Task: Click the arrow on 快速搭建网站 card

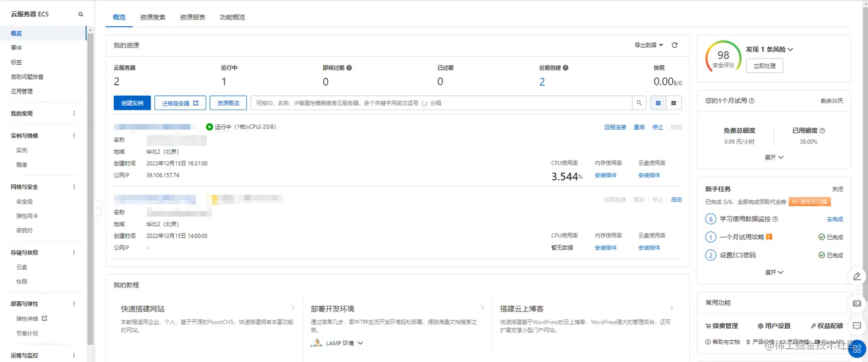Action: (293, 308)
